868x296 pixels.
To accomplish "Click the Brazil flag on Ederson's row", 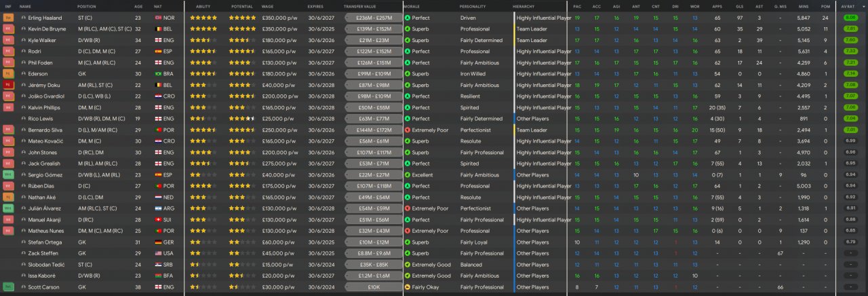I will click(x=158, y=74).
